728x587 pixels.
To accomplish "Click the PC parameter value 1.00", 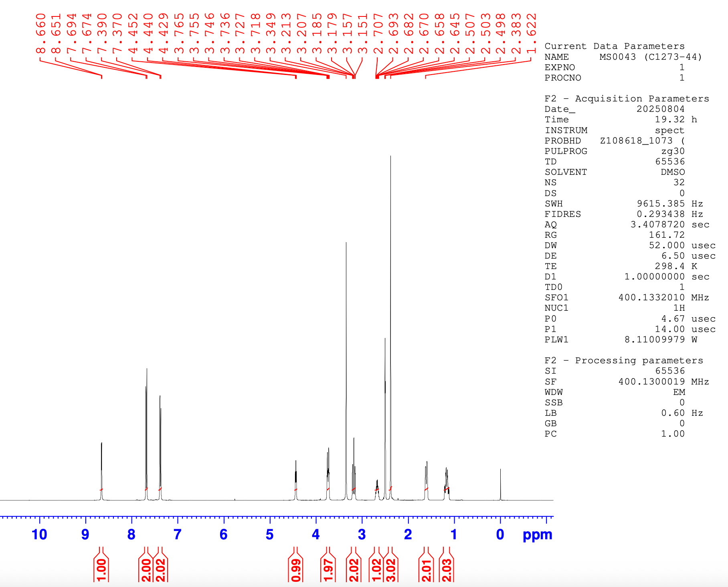I will 673,434.
